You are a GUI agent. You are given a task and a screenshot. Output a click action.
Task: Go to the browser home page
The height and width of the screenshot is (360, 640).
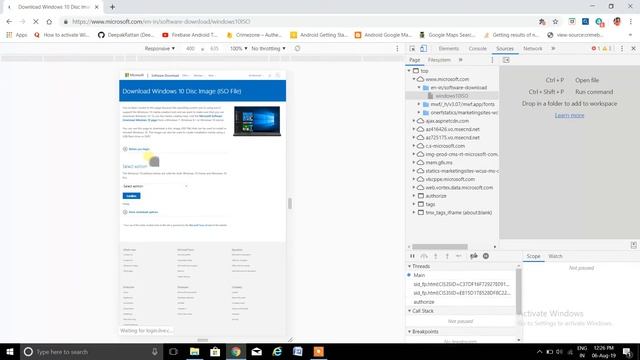[49, 22]
